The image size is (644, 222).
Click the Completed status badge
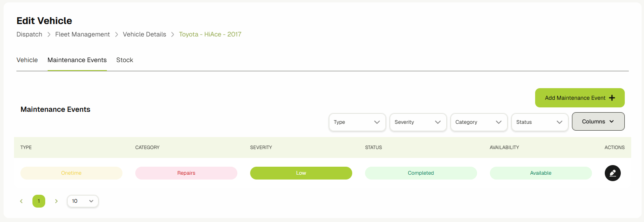coord(421,173)
